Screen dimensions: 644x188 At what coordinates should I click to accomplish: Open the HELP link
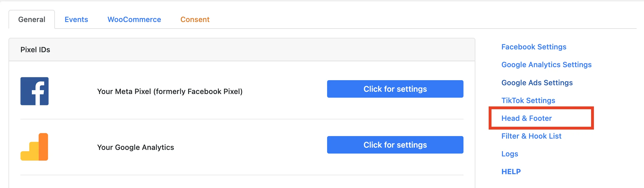coord(511,172)
